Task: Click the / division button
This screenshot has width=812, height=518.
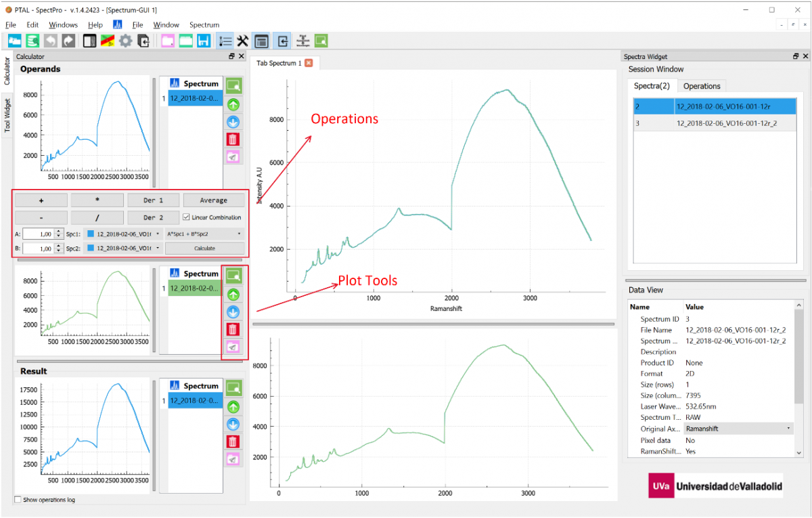Action: click(x=97, y=217)
